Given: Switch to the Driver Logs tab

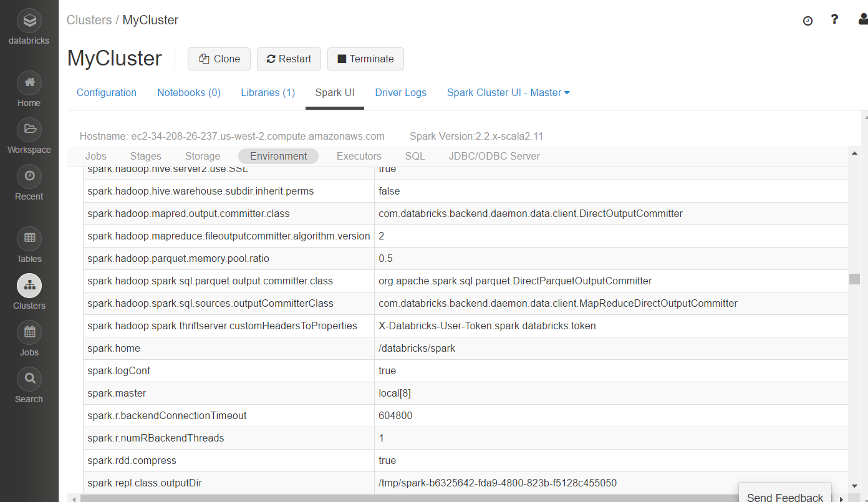Looking at the screenshot, I should [401, 92].
